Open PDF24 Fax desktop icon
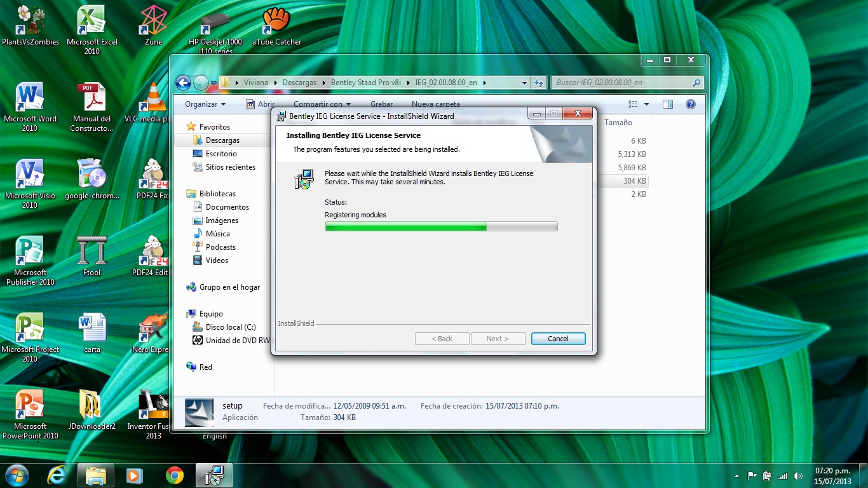Screen dimensions: 868x488 point(153,179)
